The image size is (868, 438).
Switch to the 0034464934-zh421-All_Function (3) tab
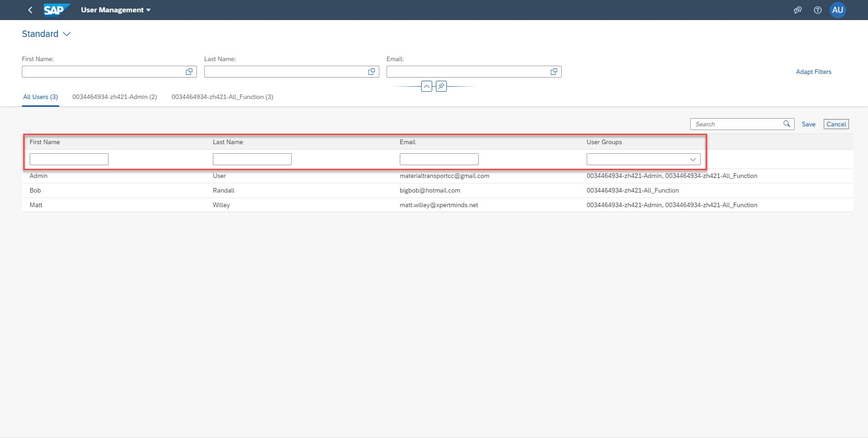[x=222, y=97]
